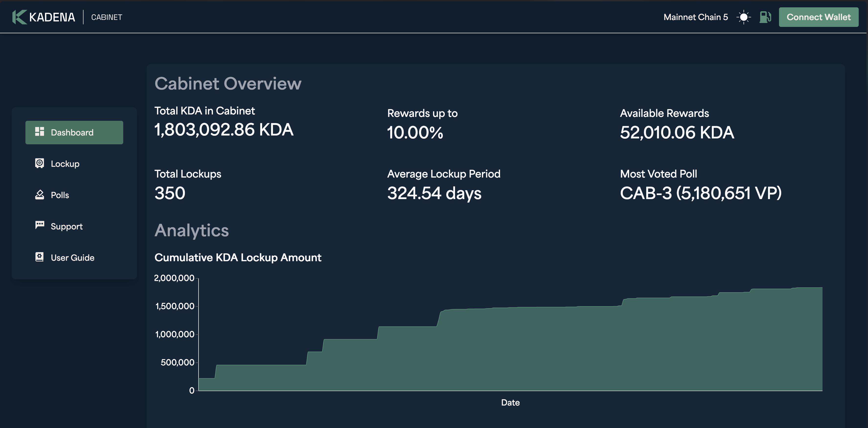Go to the Lockup page
Viewport: 868px width, 428px height.
pos(74,164)
